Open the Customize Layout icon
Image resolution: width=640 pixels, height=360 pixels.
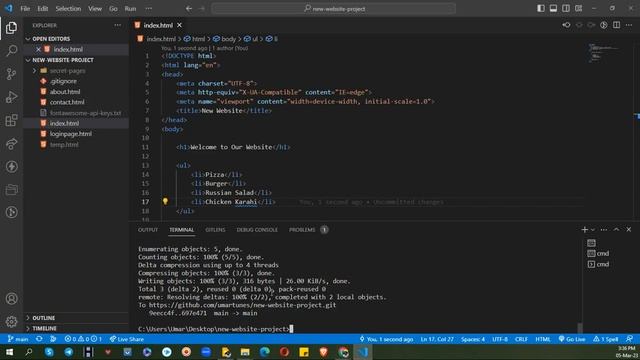pyautogui.click(x=578, y=9)
